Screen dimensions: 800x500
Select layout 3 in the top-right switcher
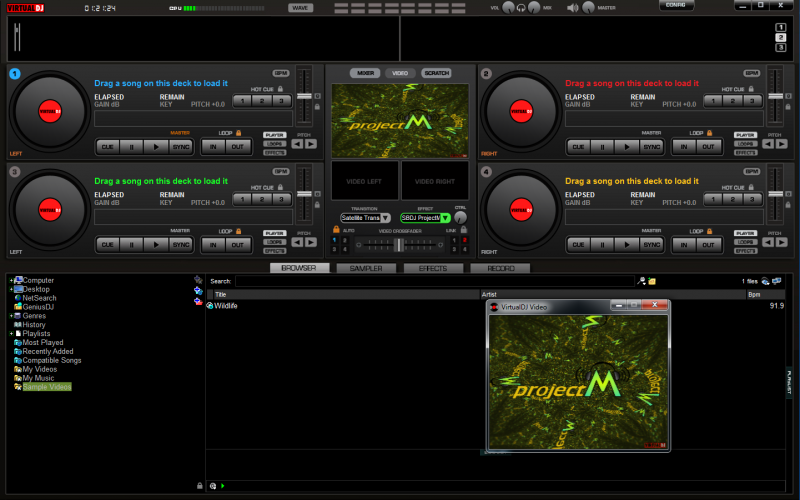(780, 47)
